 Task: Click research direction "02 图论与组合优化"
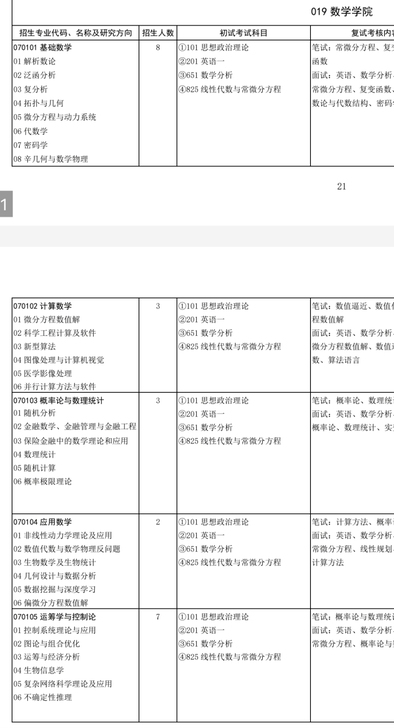(46, 644)
